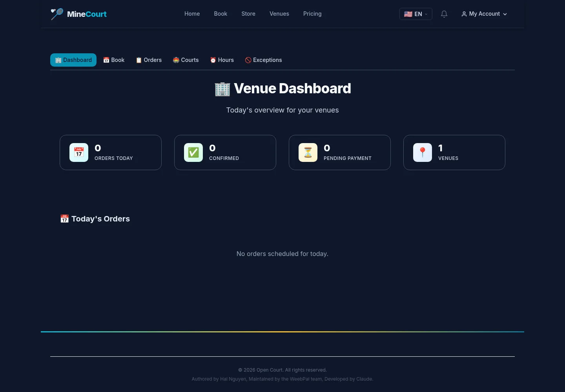The width and height of the screenshot is (565, 392).
Task: Click the '© 2026 Open Court' copyright text
Action: coord(282,370)
